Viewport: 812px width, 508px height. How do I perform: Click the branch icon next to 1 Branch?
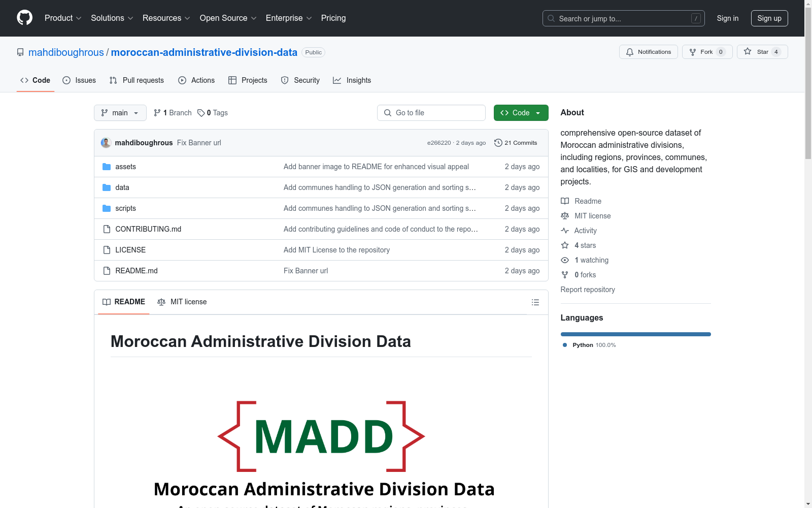157,113
